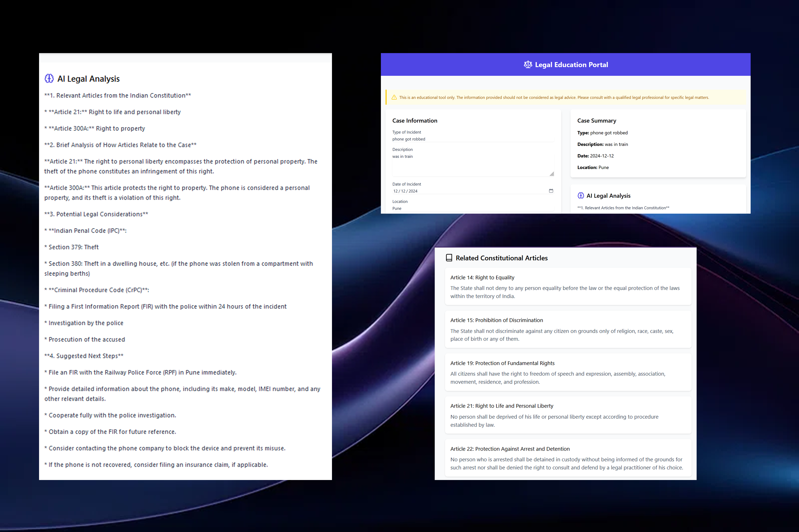The image size is (799, 532).
Task: Click the educational tool disclaimer banner text
Action: coord(554,97)
